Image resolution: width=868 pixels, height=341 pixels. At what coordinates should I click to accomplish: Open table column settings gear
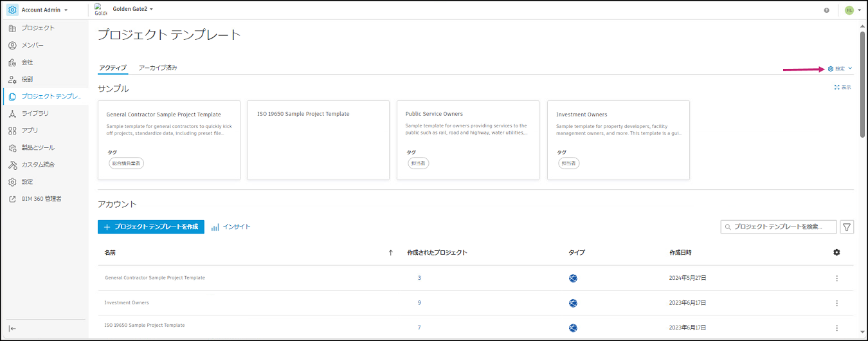(x=836, y=252)
